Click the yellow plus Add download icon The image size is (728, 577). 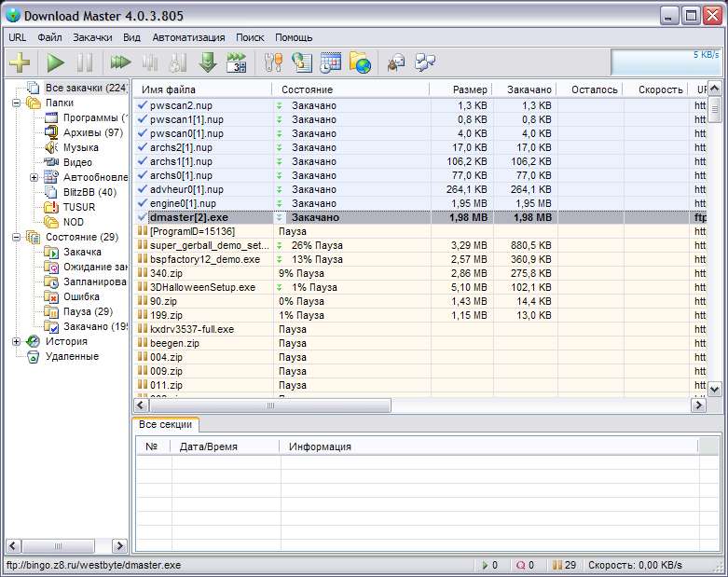coord(20,62)
